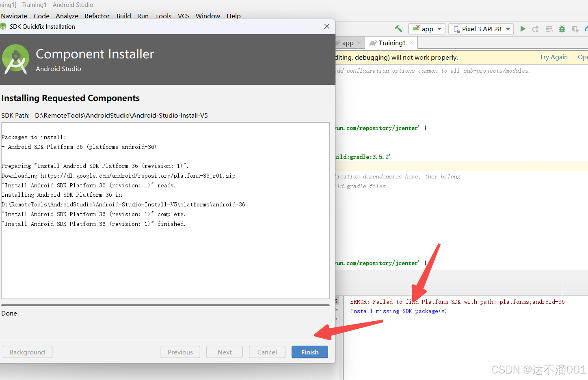Close the Training1 editor tab

[x=412, y=43]
